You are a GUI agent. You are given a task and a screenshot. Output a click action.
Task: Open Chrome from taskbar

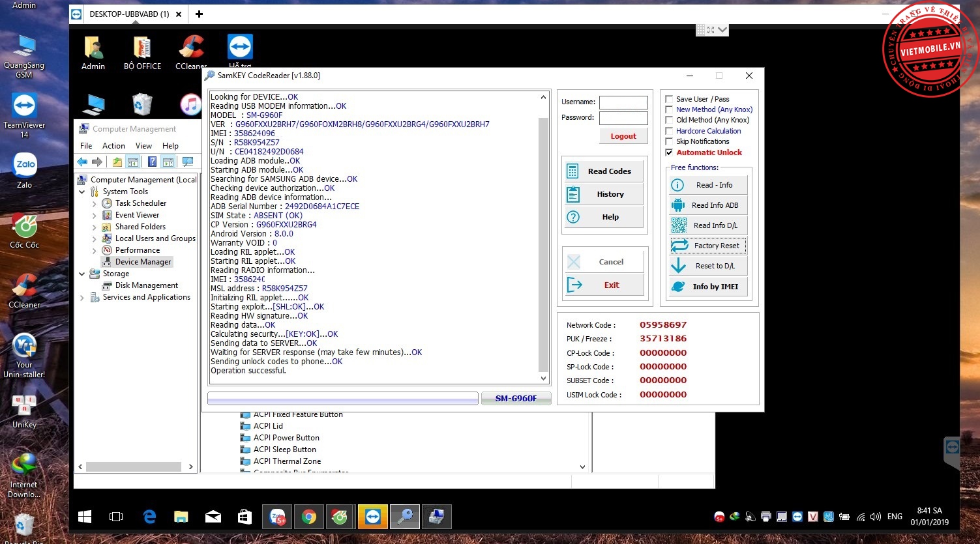coord(308,517)
